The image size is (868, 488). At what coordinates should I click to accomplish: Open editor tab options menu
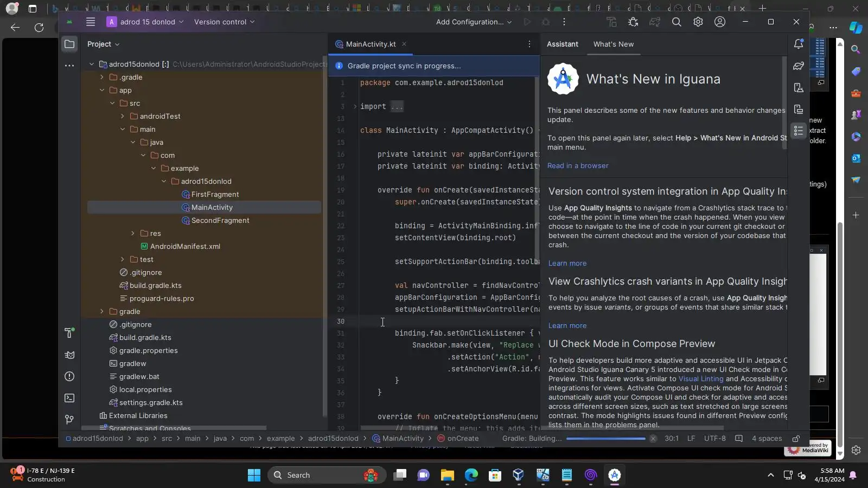pos(529,44)
